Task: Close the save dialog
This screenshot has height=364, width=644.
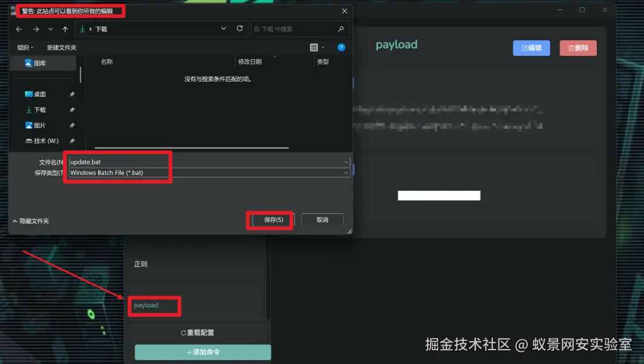Action: pyautogui.click(x=344, y=11)
